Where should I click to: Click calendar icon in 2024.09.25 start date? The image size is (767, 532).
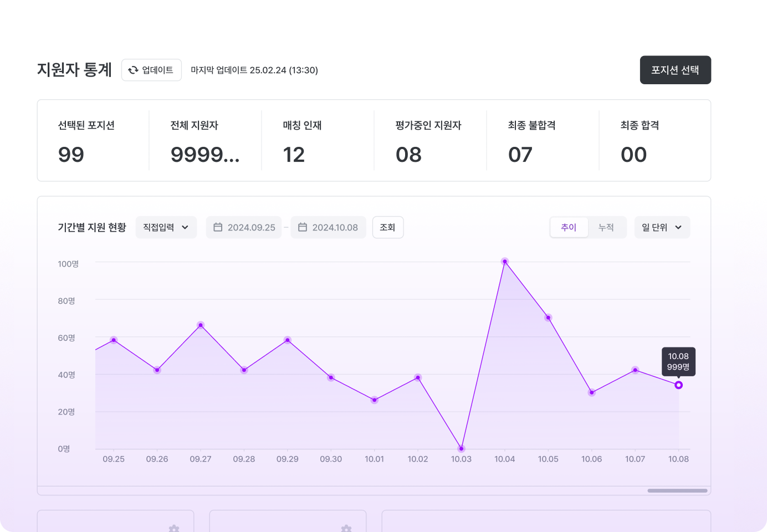(218, 227)
